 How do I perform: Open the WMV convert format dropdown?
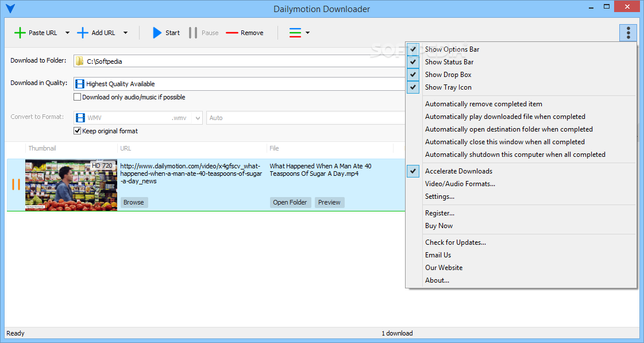point(198,118)
